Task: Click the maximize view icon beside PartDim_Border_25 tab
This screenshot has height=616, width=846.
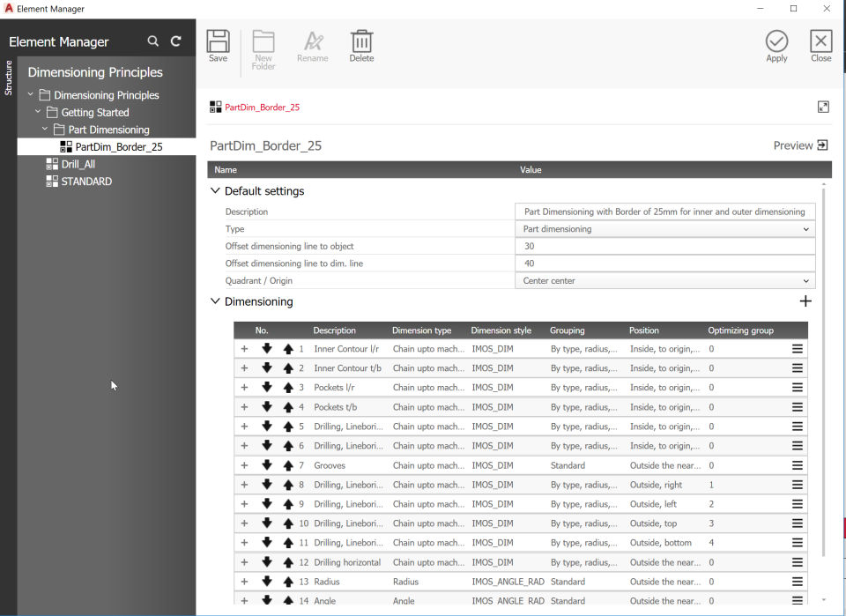Action: (x=823, y=106)
